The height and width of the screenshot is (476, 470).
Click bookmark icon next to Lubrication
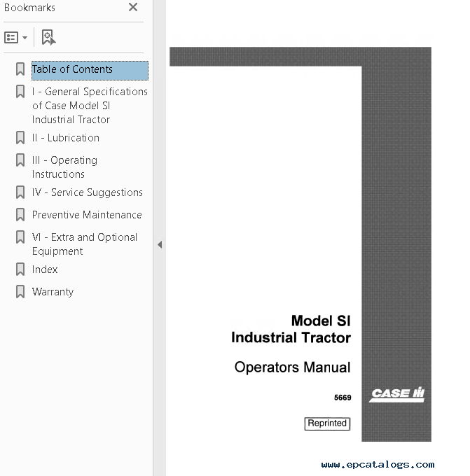point(20,138)
